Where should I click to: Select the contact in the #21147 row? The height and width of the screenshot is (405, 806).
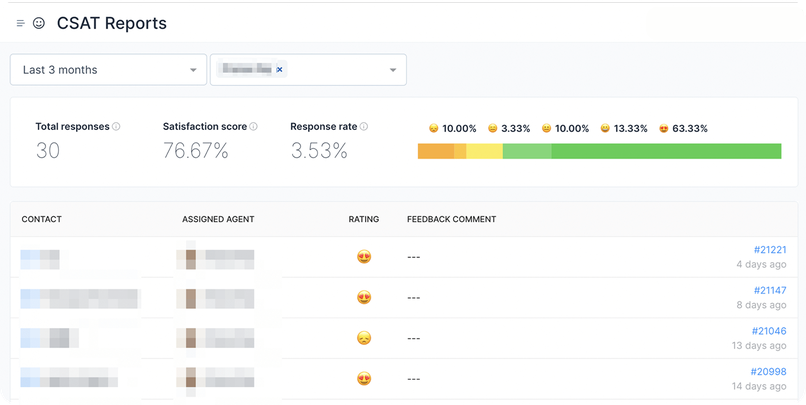tap(80, 298)
